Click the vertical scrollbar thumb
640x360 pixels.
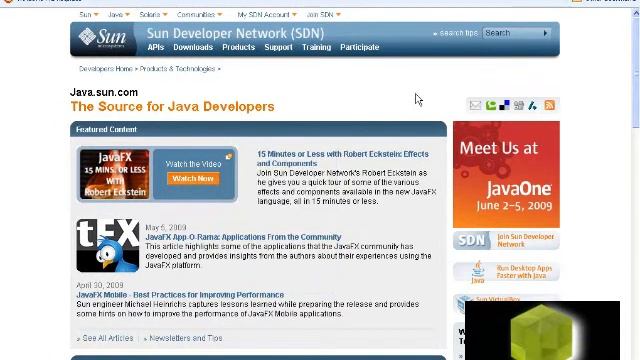point(636,73)
